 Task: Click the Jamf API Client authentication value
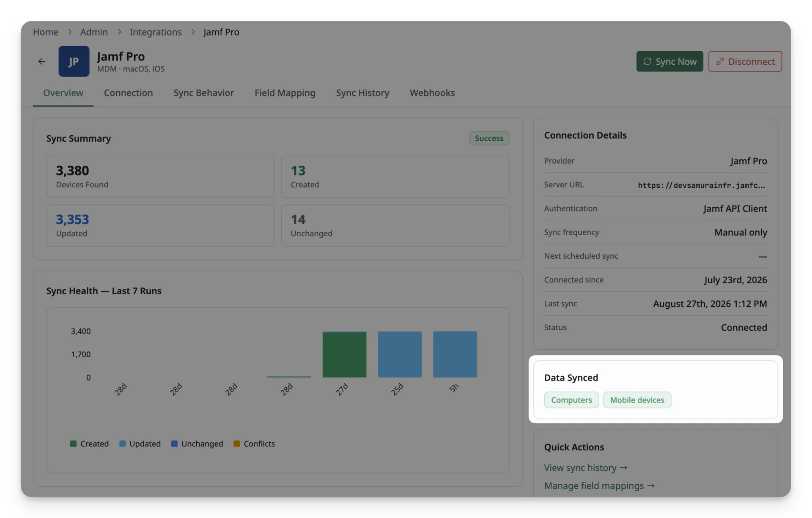[735, 208]
